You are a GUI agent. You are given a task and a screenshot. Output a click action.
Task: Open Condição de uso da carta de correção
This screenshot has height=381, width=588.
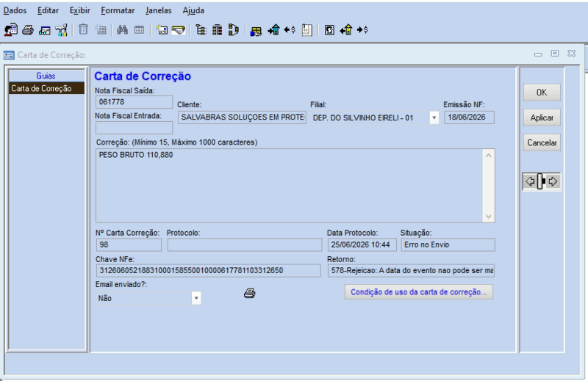(x=419, y=292)
